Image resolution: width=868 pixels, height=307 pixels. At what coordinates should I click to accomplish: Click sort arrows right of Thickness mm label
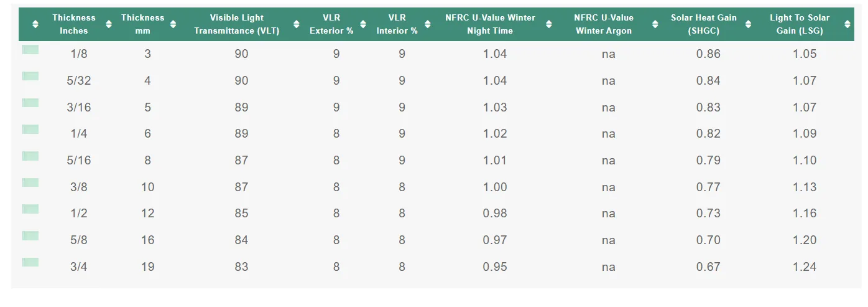173,24
